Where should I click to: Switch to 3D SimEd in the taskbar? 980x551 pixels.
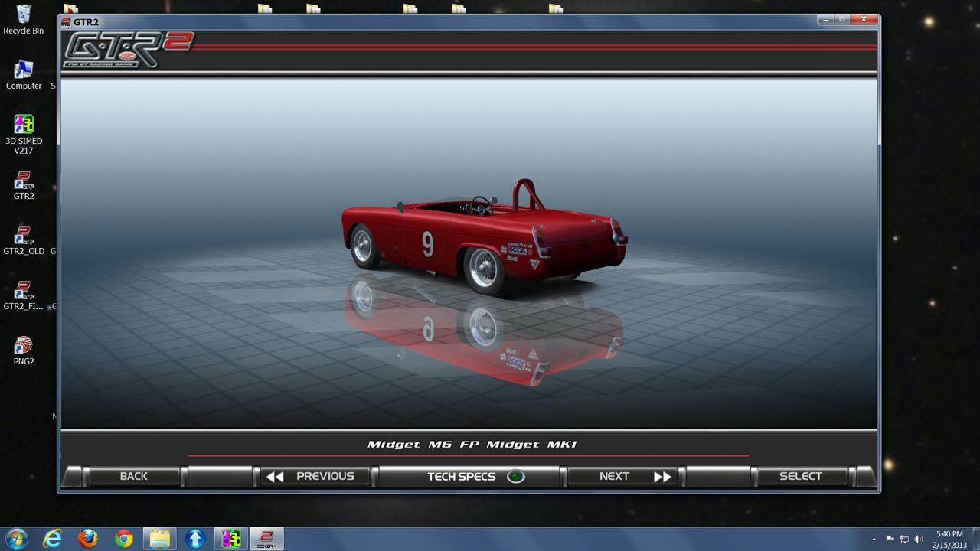click(231, 539)
